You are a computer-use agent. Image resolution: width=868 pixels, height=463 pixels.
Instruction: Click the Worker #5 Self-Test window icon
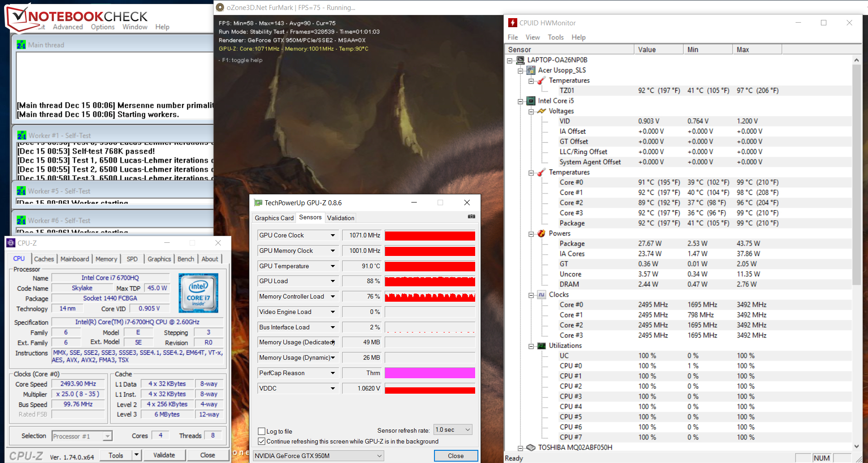tap(21, 191)
